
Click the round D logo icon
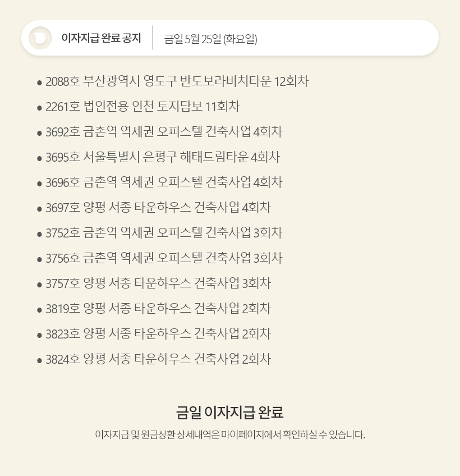pos(40,38)
